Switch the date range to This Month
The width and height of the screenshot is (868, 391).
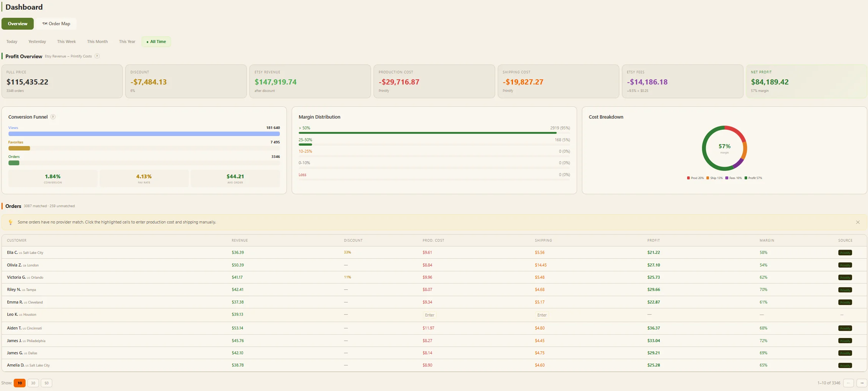coord(97,42)
